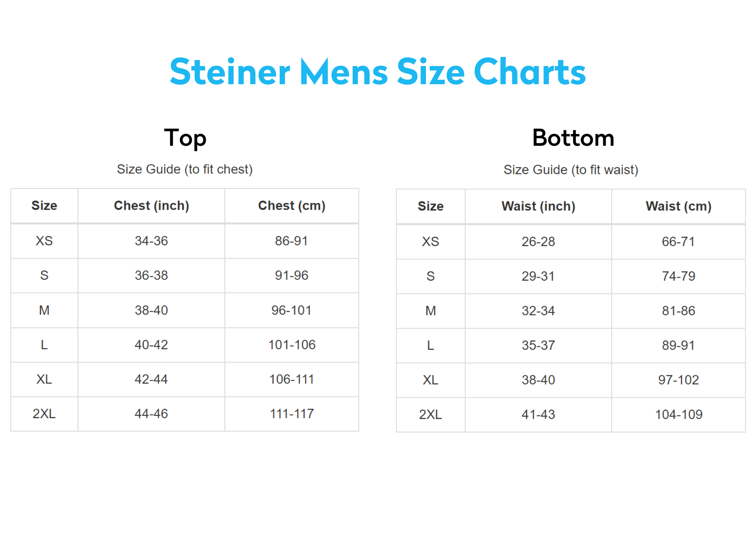This screenshot has width=756, height=534.
Task: Click the 96-101 chest cm cell
Action: click(x=291, y=310)
